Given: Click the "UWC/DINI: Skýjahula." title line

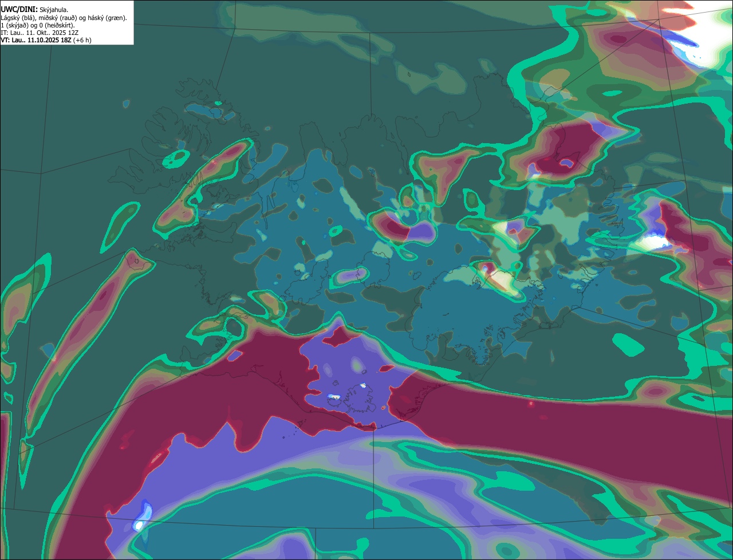Looking at the screenshot, I should [34, 10].
